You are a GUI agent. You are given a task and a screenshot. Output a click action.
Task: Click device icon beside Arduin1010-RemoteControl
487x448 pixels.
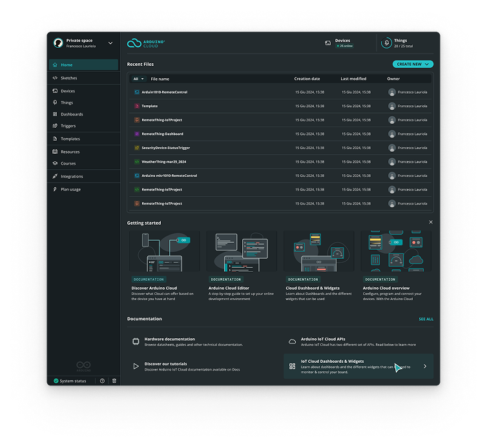(137, 92)
